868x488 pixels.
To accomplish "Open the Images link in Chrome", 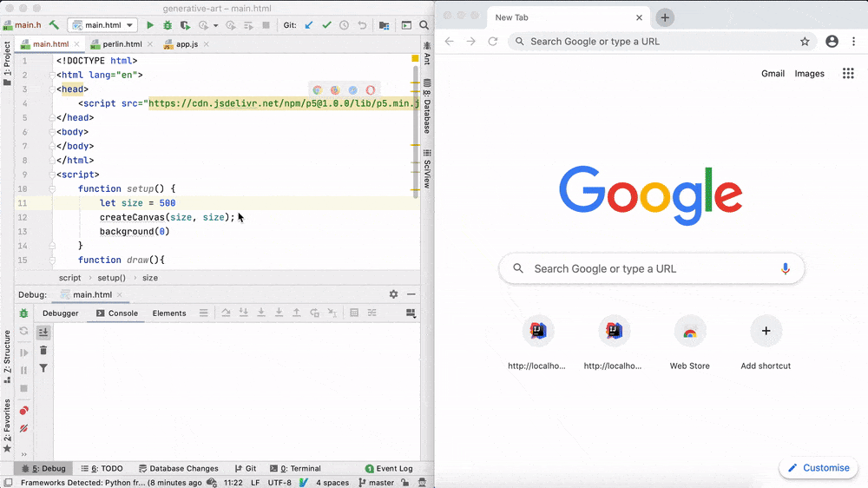I will (809, 74).
